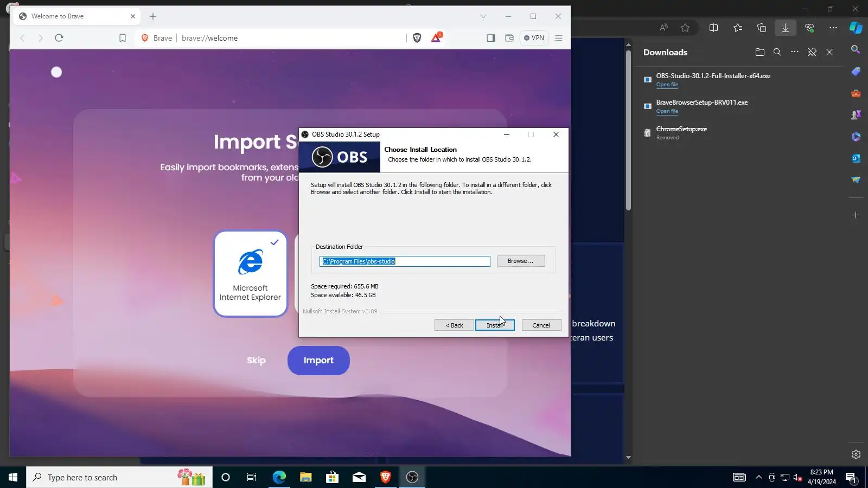Click Install in OBS Studio setup

495,325
